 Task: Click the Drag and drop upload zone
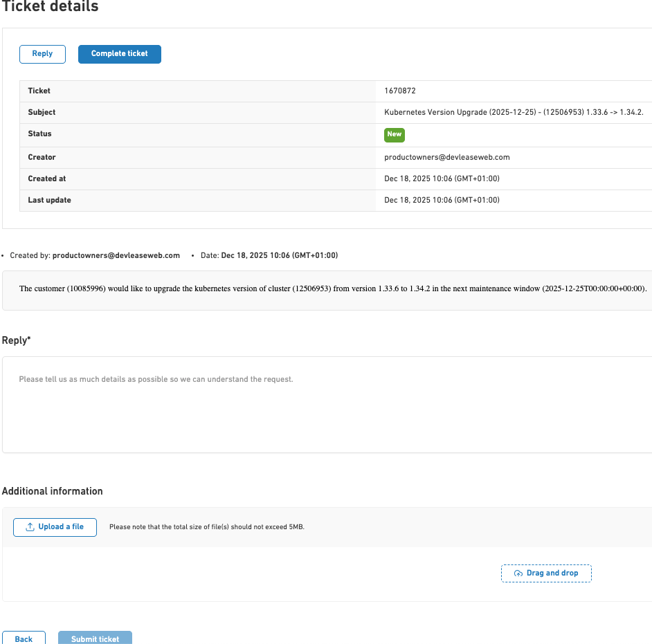tap(546, 573)
